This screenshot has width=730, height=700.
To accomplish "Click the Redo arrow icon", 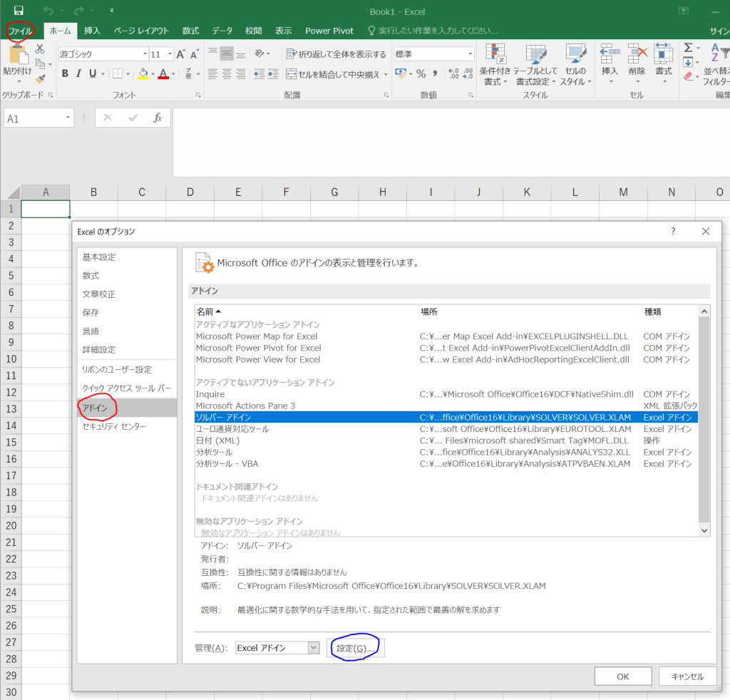I will (78, 11).
